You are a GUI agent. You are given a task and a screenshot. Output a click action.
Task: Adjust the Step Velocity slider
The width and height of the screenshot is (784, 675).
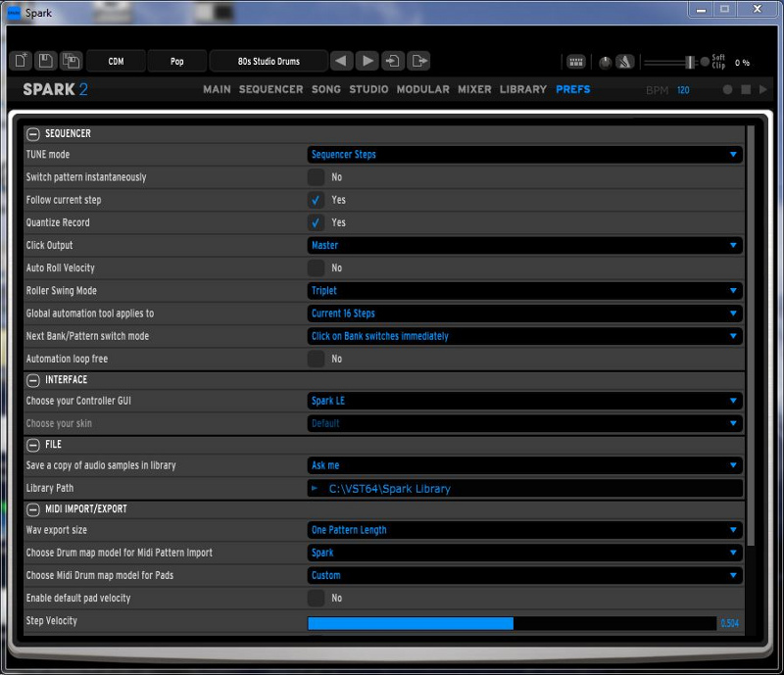(512, 623)
